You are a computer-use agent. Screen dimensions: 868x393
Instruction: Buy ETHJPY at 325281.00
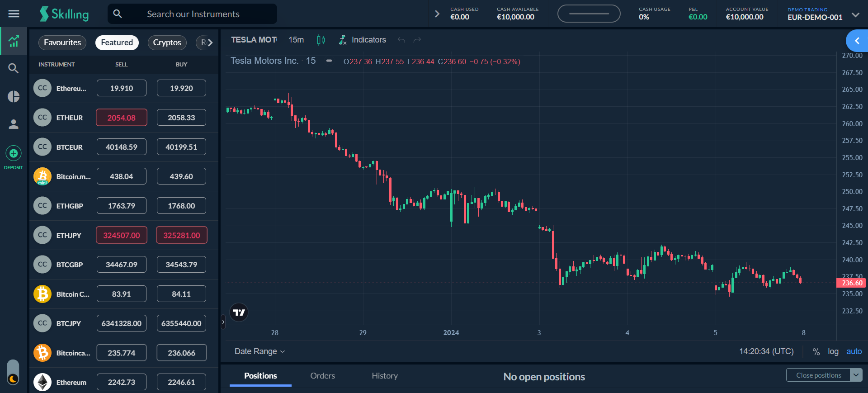(182, 235)
